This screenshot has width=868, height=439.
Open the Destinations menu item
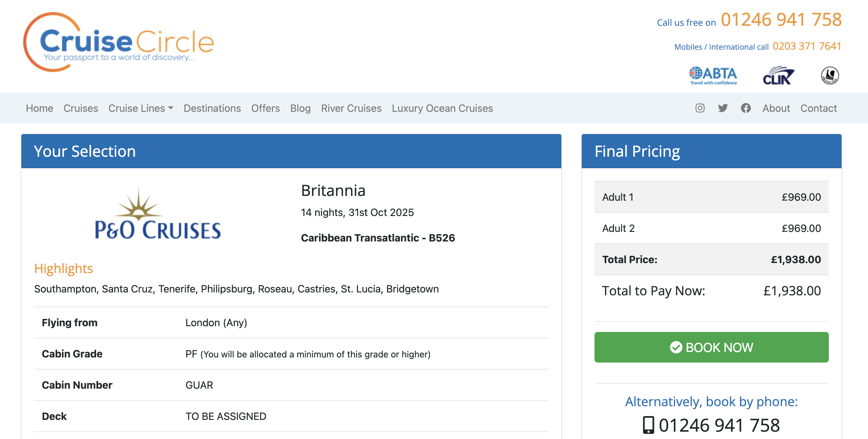(212, 108)
